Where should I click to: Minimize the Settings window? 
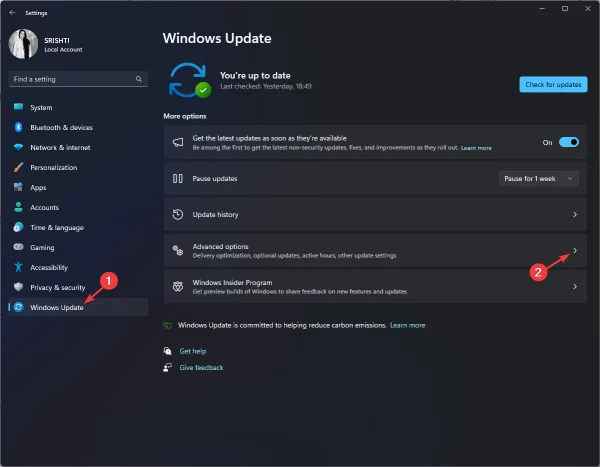[x=542, y=8]
